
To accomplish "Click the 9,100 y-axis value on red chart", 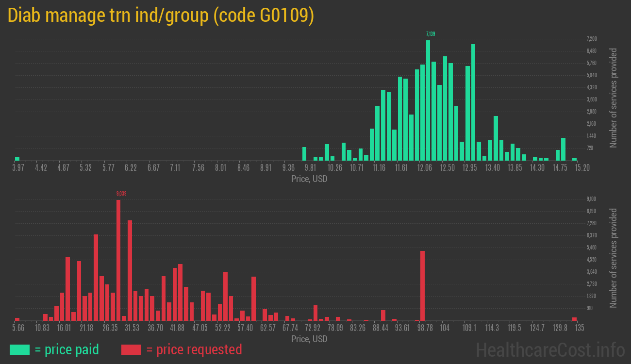I will 592,199.
